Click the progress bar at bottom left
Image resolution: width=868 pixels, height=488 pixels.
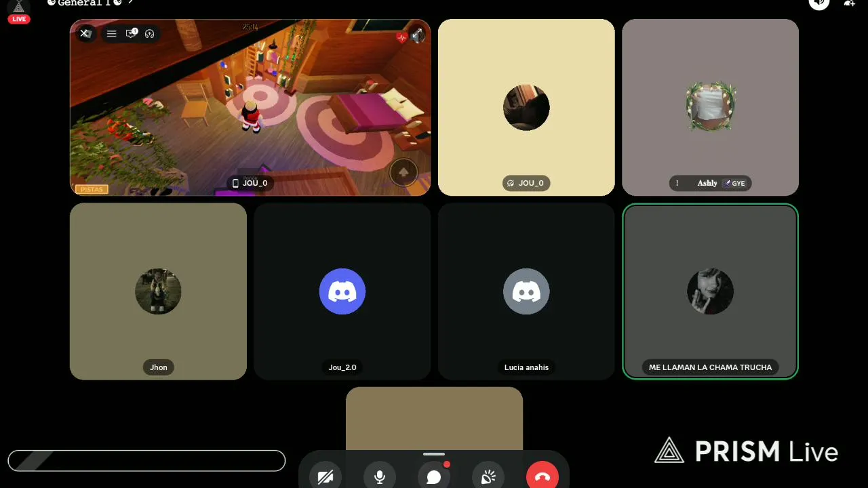coord(146,460)
